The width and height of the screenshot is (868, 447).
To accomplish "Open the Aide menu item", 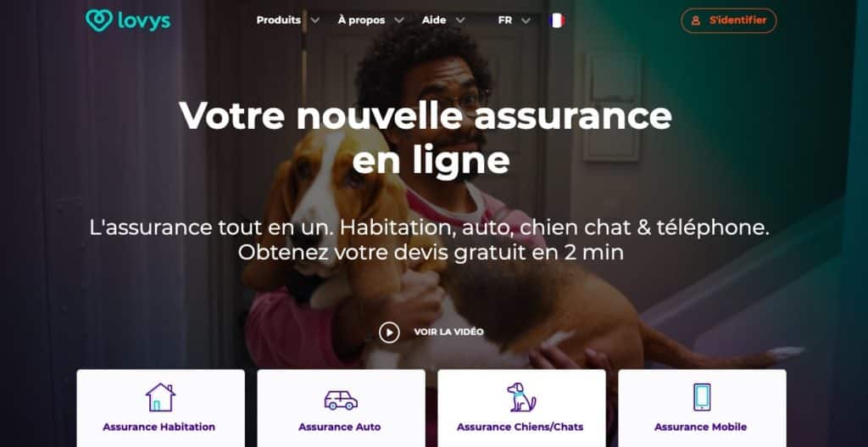I will tap(434, 20).
